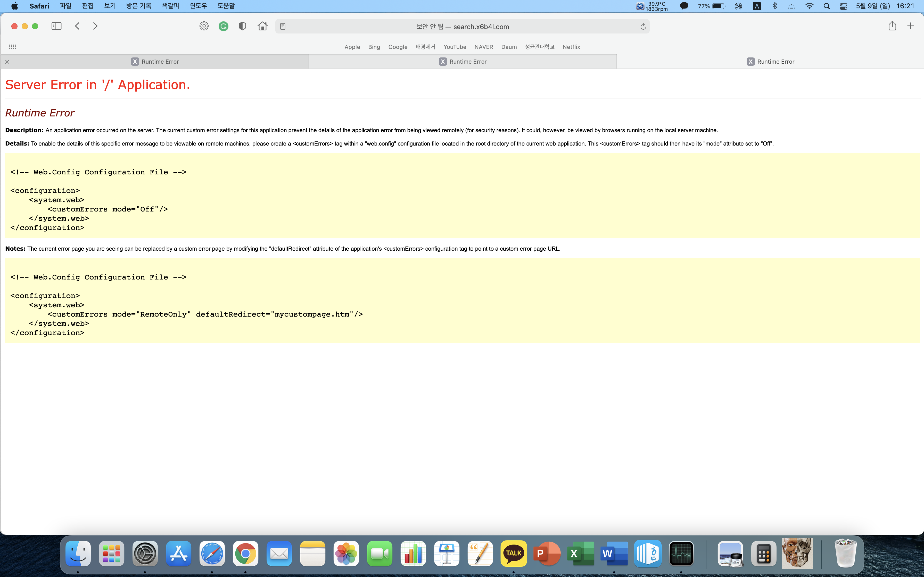Click the address bar URL field
This screenshot has width=924, height=577.
pyautogui.click(x=462, y=26)
